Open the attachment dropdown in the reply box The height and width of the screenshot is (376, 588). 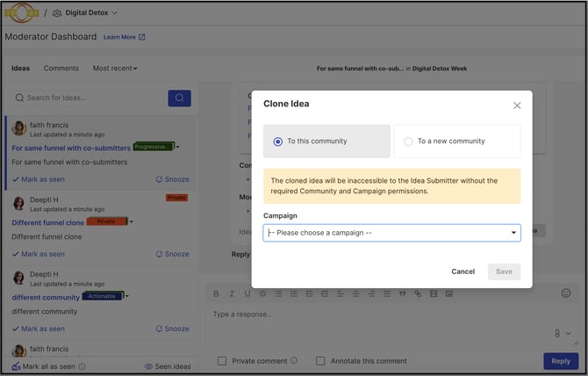(x=563, y=333)
